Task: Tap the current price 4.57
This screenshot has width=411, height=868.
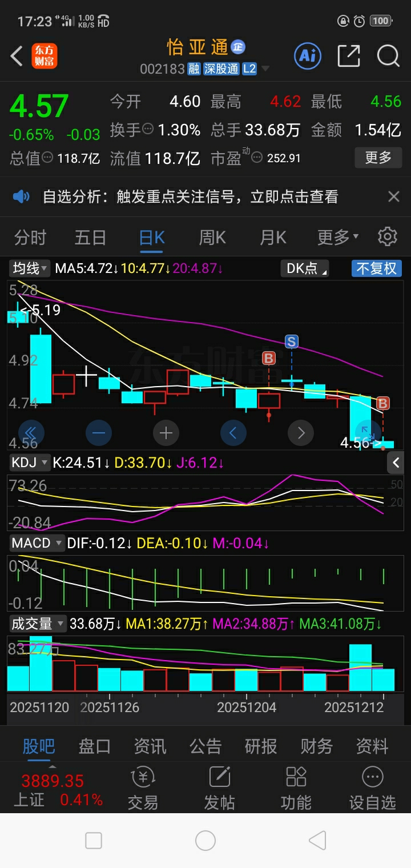Action: [x=39, y=106]
